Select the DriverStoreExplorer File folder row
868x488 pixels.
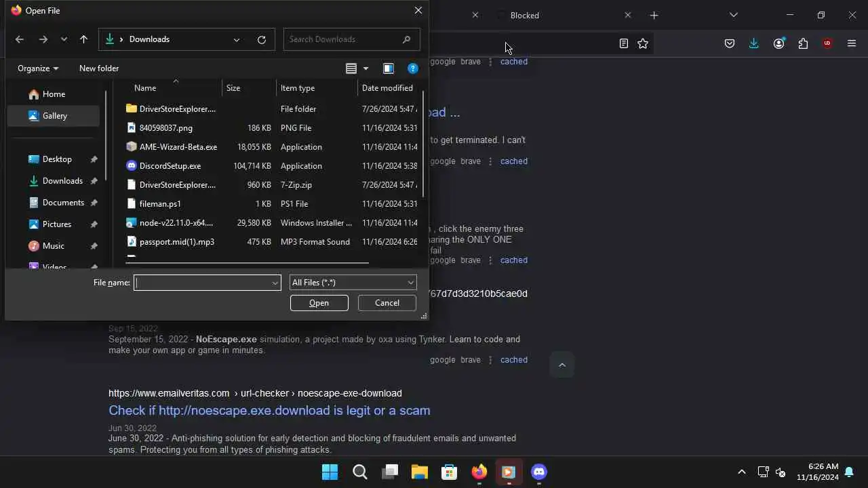pos(271,108)
